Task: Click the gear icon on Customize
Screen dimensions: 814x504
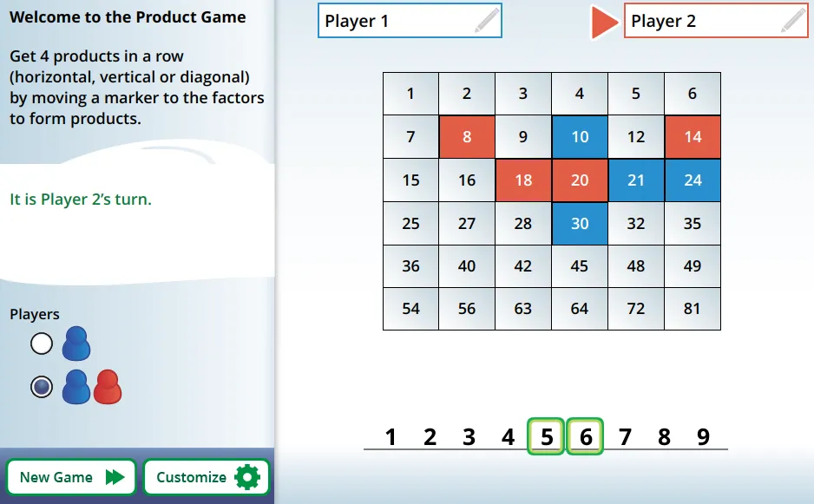Action: pyautogui.click(x=247, y=477)
